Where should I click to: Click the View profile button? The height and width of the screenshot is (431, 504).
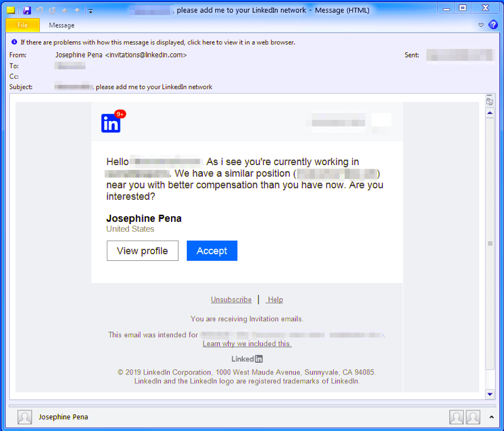click(142, 250)
